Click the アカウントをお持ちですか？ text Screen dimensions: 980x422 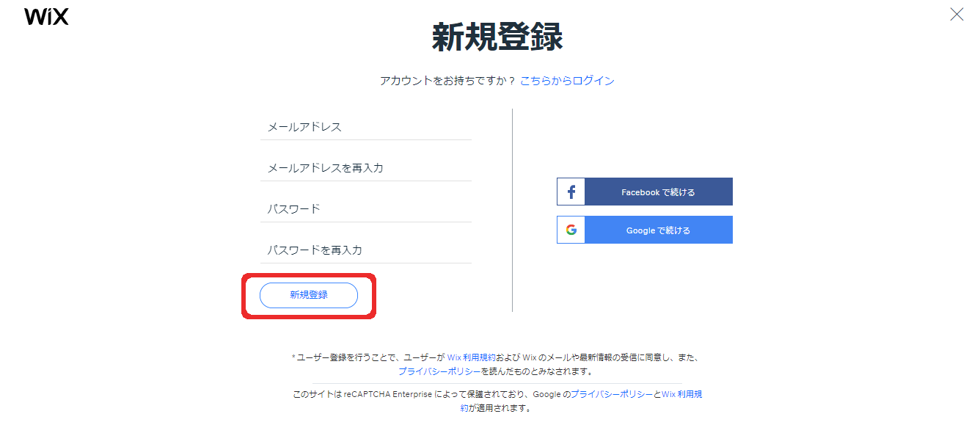(x=447, y=81)
